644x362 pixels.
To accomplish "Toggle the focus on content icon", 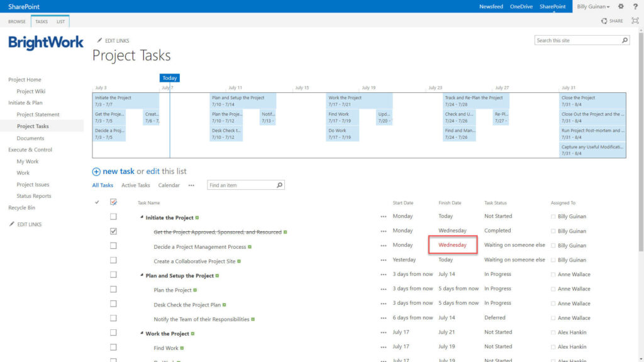I will [635, 21].
